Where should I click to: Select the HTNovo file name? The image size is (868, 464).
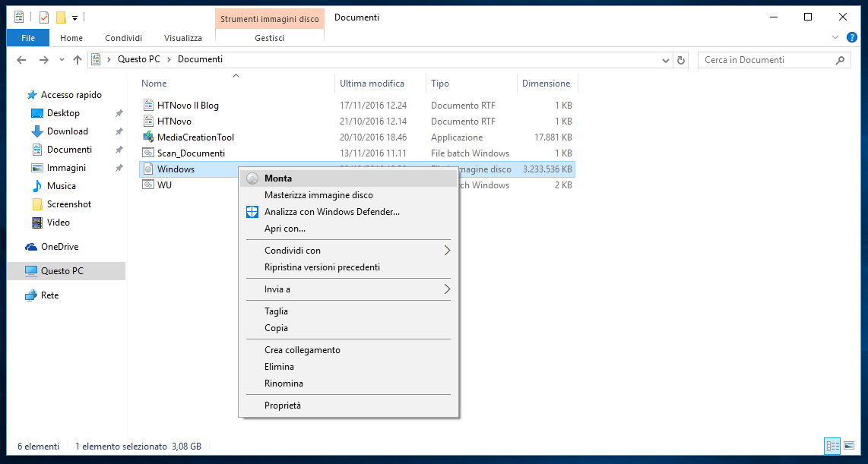pyautogui.click(x=174, y=121)
